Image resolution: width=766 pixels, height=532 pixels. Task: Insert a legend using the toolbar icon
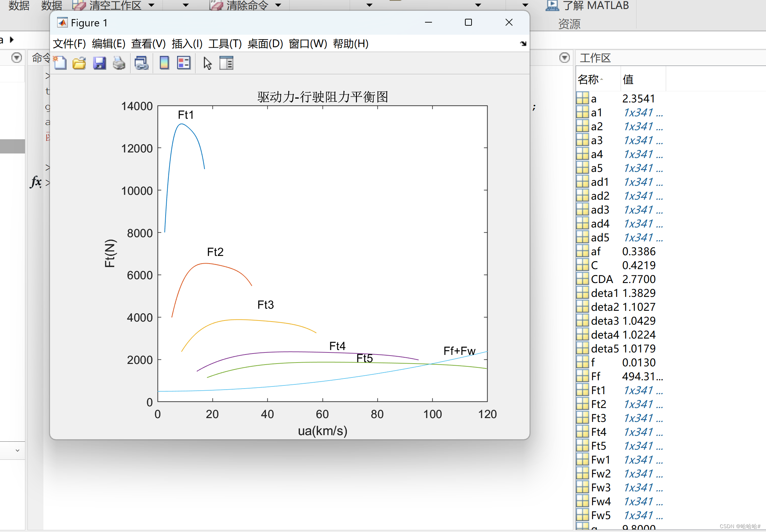pyautogui.click(x=184, y=63)
